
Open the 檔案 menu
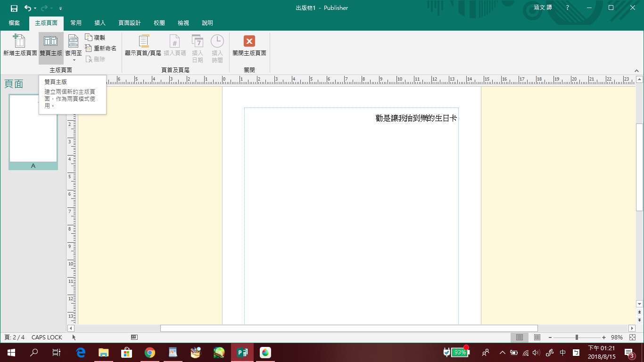14,23
